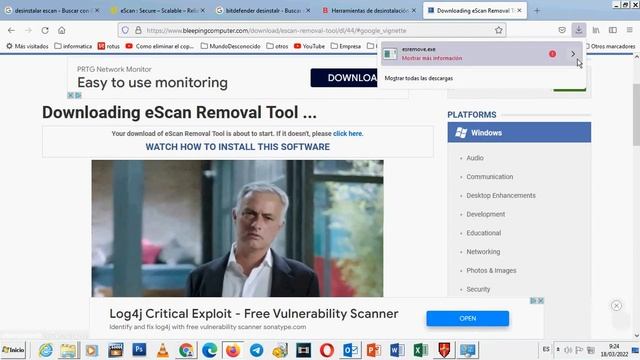Viewport: 640px width, 360px height.
Task: Open YouTube bookmark
Action: pyautogui.click(x=309, y=46)
